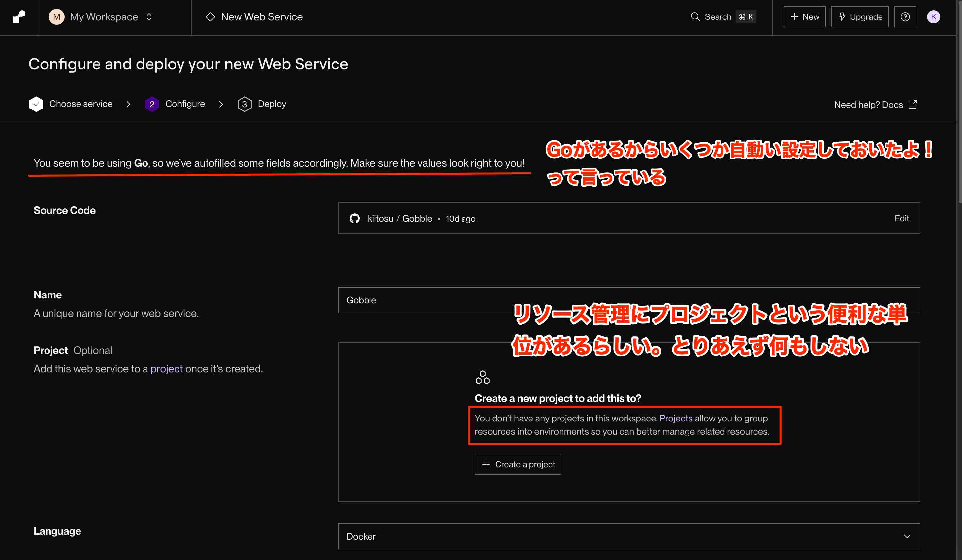Image resolution: width=962 pixels, height=560 pixels.
Task: Click the GitHub icon in Source Code
Action: [355, 218]
